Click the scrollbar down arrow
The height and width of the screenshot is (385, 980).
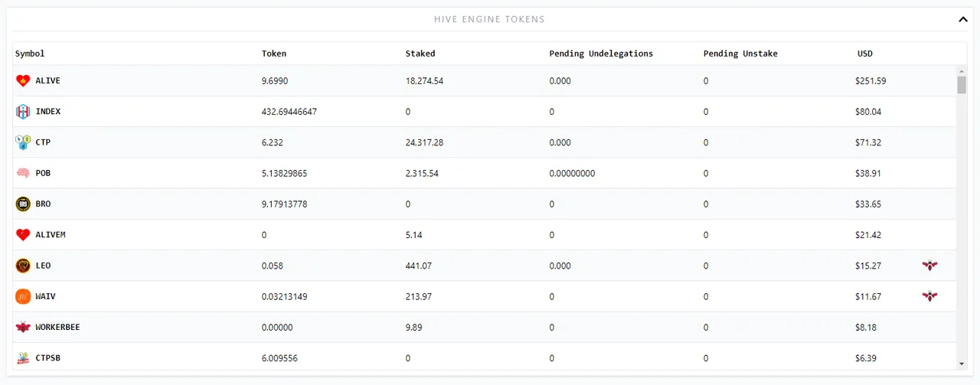click(962, 364)
